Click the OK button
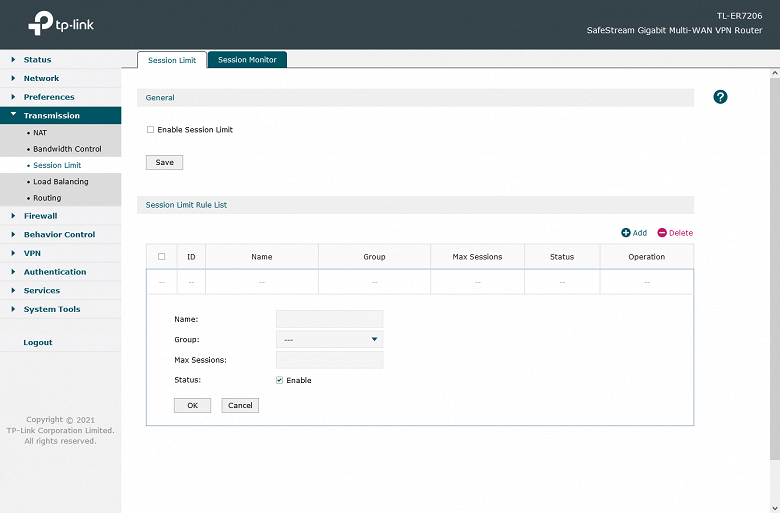Image resolution: width=780 pixels, height=513 pixels. [192, 406]
